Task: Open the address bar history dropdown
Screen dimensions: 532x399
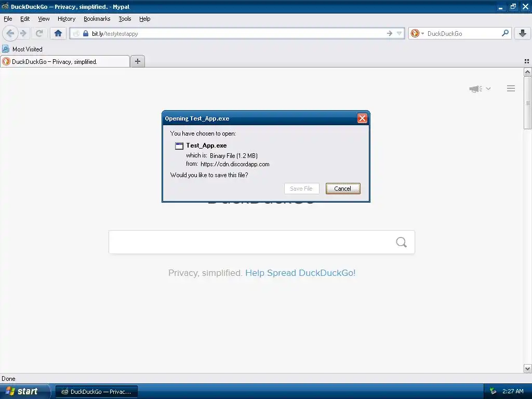Action: pyautogui.click(x=399, y=33)
